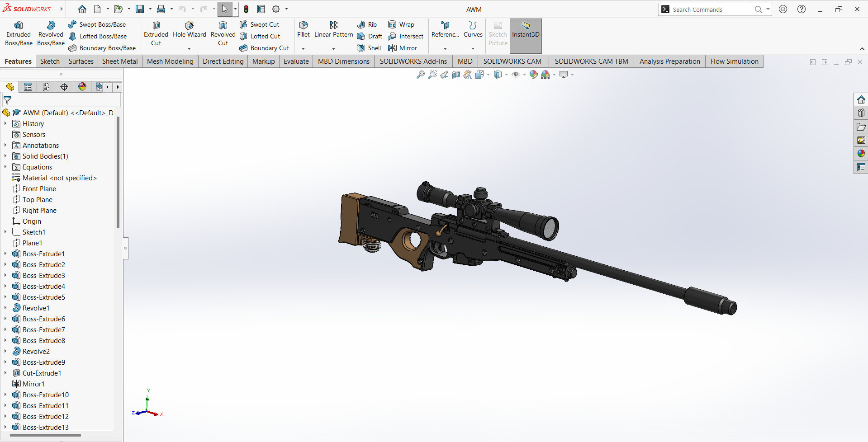Switch to the DisplayManager tab icon
This screenshot has height=442, width=868.
(82, 87)
